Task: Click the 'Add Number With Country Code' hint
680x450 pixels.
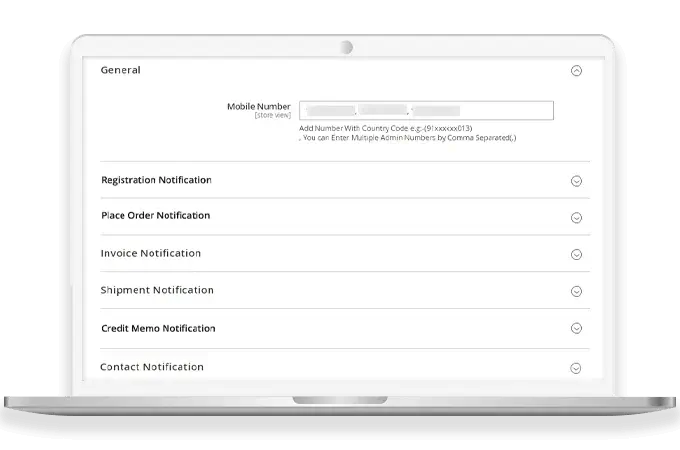Action: pyautogui.click(x=386, y=128)
